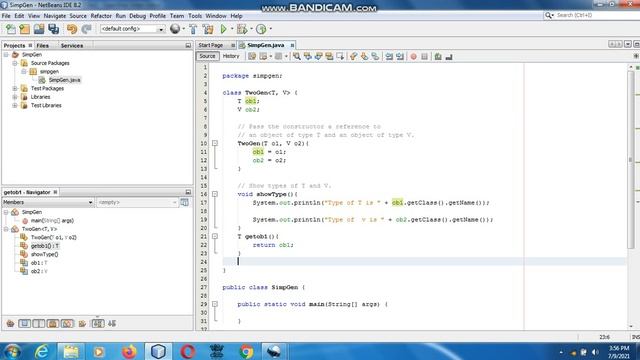Select main(String[] args) in Navigator
Image resolution: width=640 pixels, height=360 pixels.
tap(52, 220)
